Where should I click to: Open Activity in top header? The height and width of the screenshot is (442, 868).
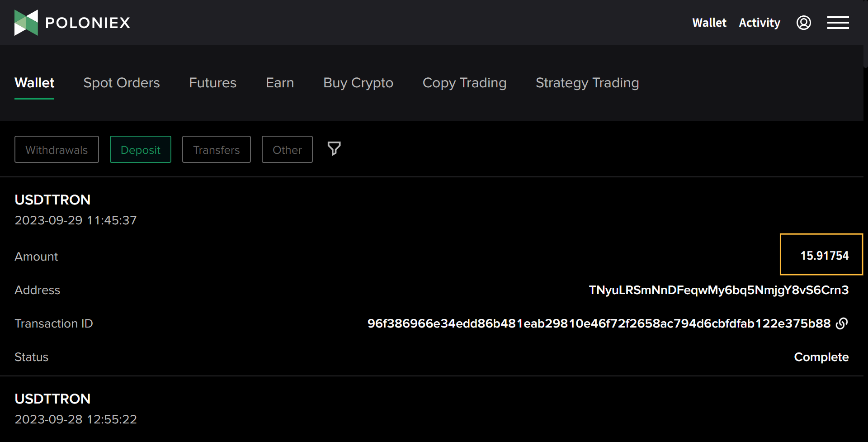click(x=759, y=23)
